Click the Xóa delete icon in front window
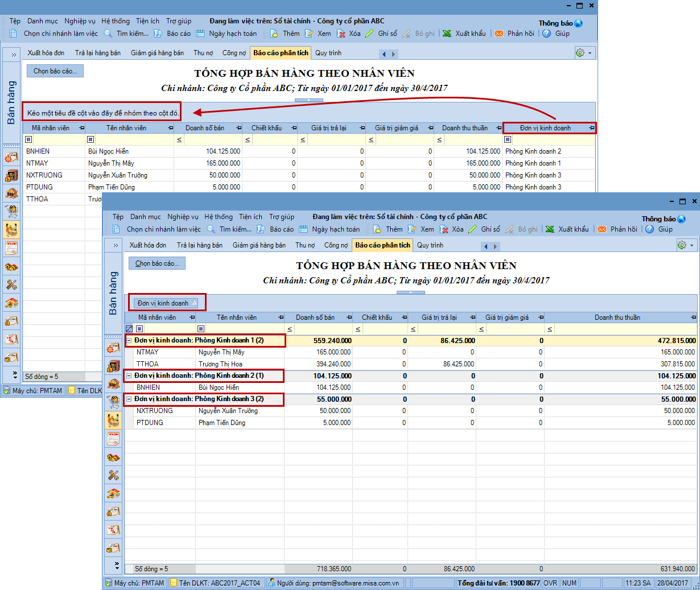 444,229
